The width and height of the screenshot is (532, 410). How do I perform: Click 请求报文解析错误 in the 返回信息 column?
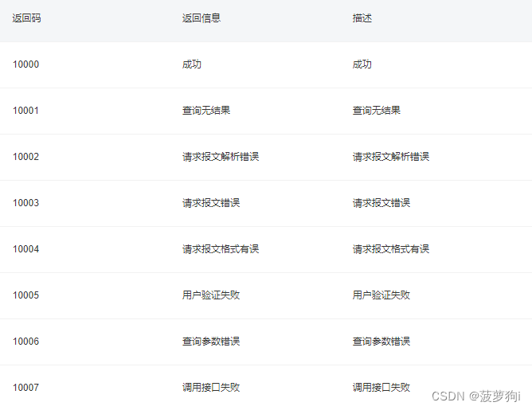coord(221,157)
